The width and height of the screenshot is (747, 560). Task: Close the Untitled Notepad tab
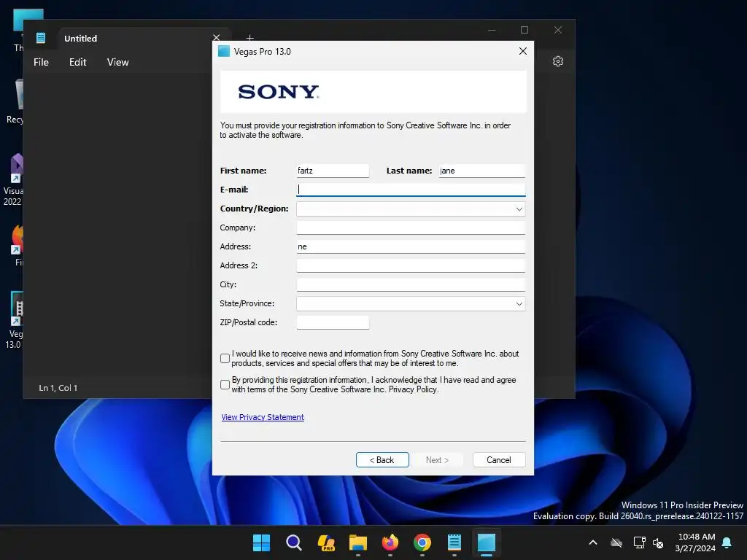point(216,37)
